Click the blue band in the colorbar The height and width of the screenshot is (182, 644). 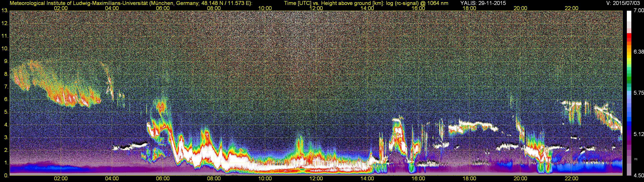point(629,124)
